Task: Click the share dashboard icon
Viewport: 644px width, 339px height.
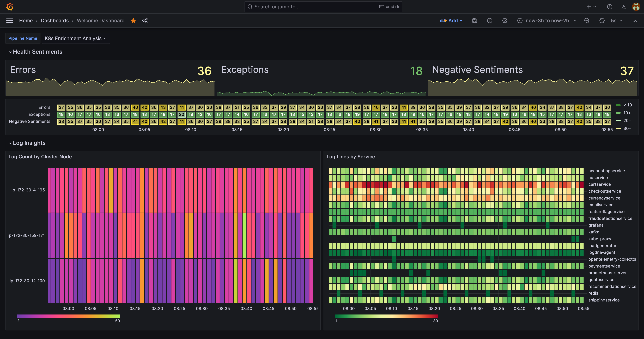Action: (145, 21)
